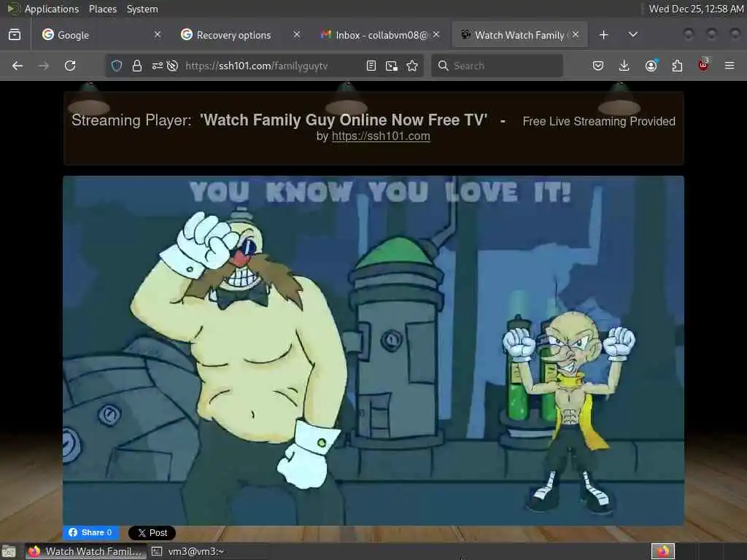Open Firefox View icon at tab strip
Viewport: 747px width, 560px height.
(x=15, y=35)
